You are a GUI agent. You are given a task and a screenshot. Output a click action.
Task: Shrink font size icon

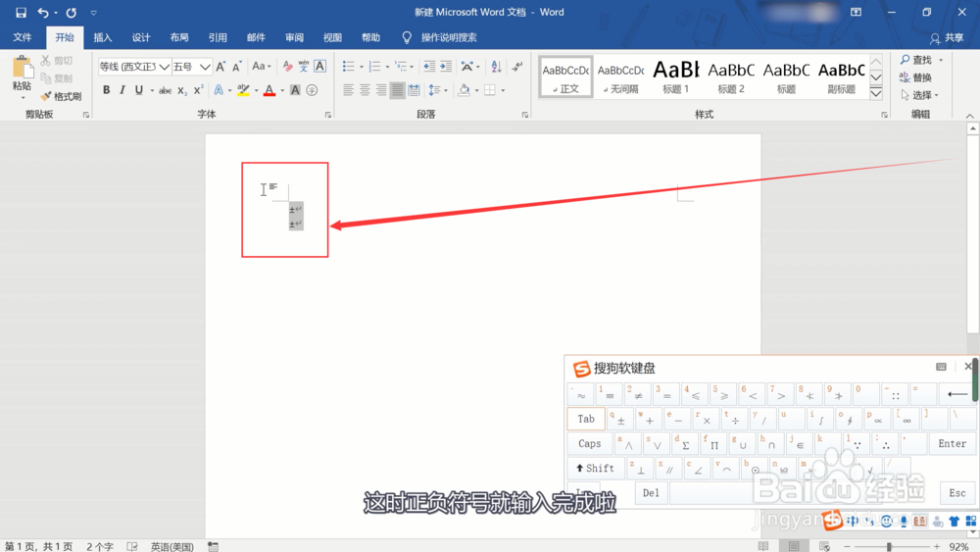click(237, 67)
